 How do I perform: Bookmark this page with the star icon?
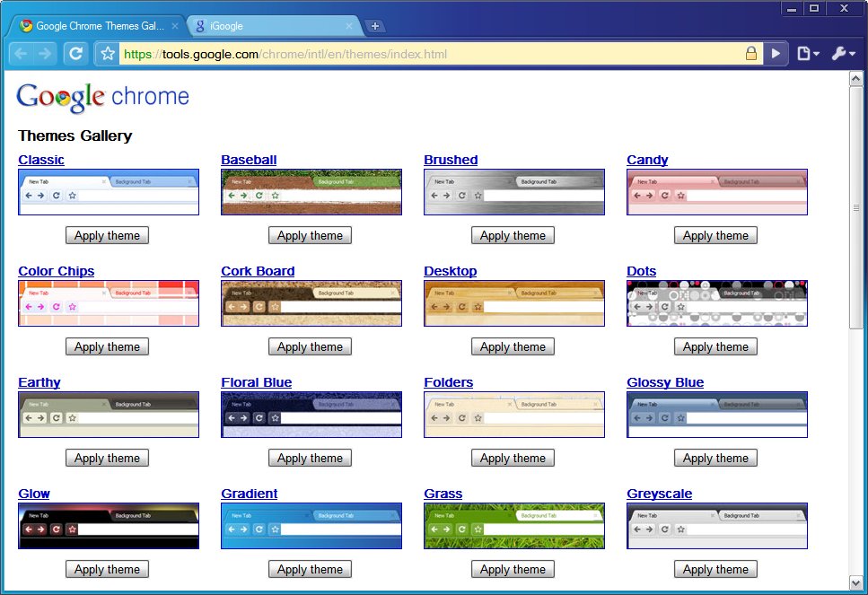pyautogui.click(x=108, y=54)
